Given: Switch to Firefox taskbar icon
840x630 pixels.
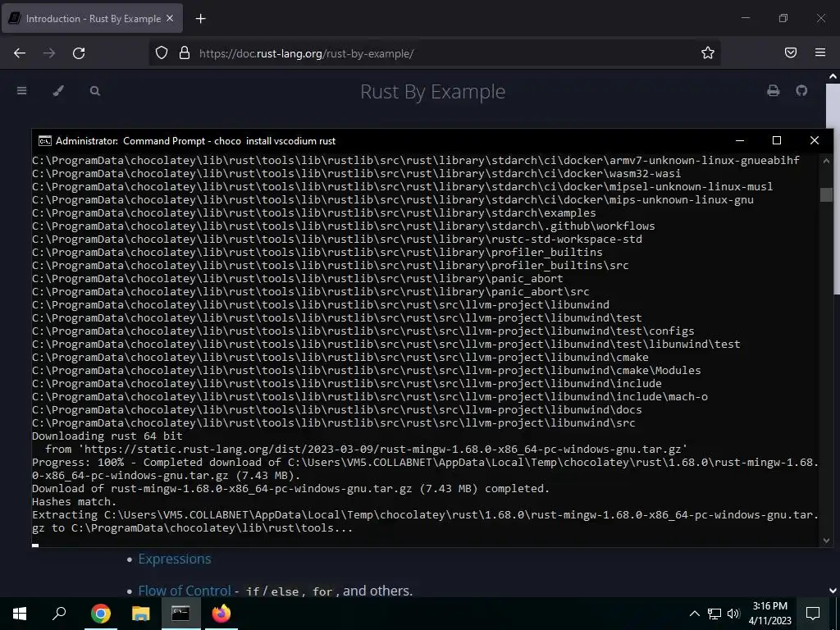Looking at the screenshot, I should [221, 614].
